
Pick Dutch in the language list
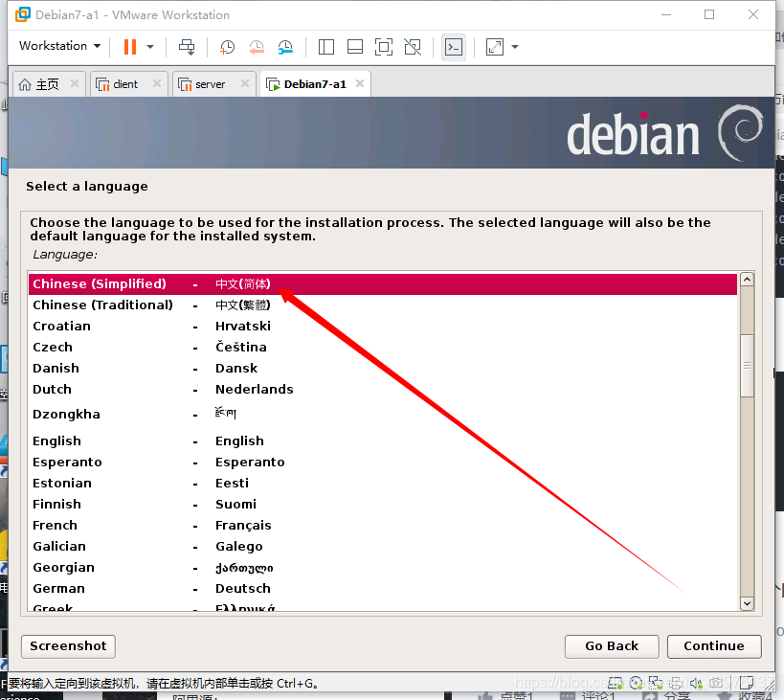[383, 389]
